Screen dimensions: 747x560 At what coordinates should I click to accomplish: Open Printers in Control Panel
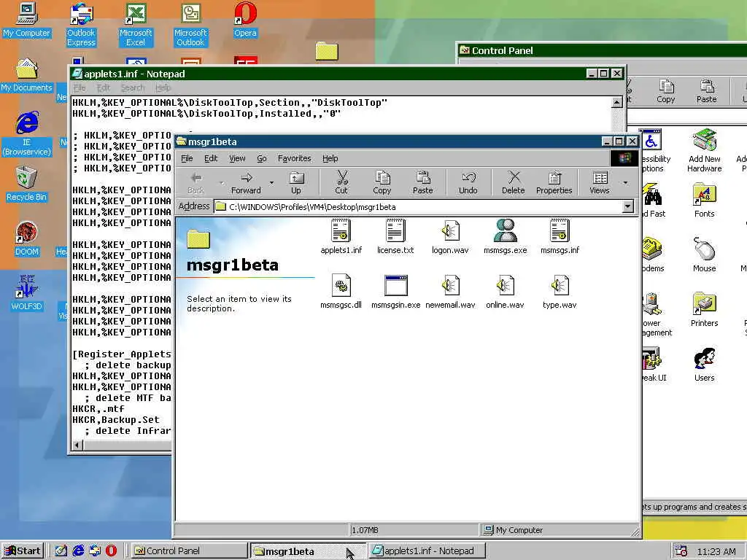click(x=705, y=309)
